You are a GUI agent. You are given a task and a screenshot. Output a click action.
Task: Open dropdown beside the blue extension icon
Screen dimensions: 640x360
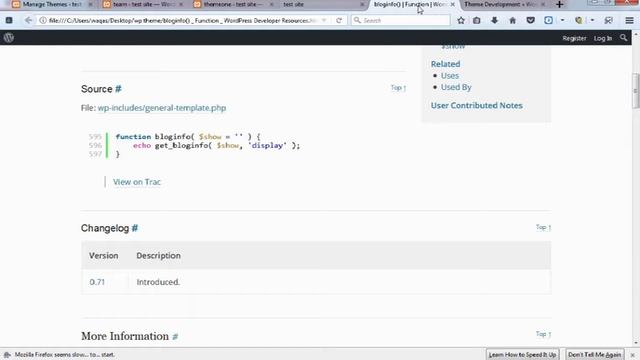point(562,20)
